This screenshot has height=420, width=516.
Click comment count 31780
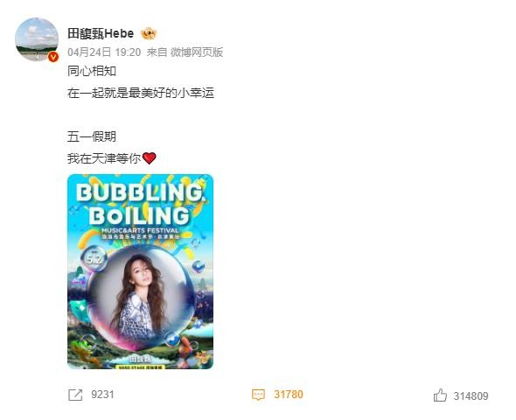[289, 395]
